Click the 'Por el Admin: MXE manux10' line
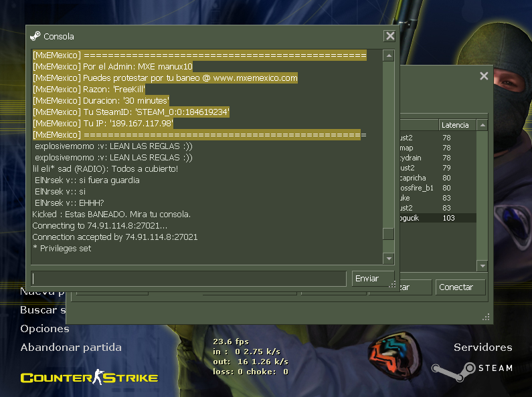The height and width of the screenshot is (397, 532). coord(112,67)
